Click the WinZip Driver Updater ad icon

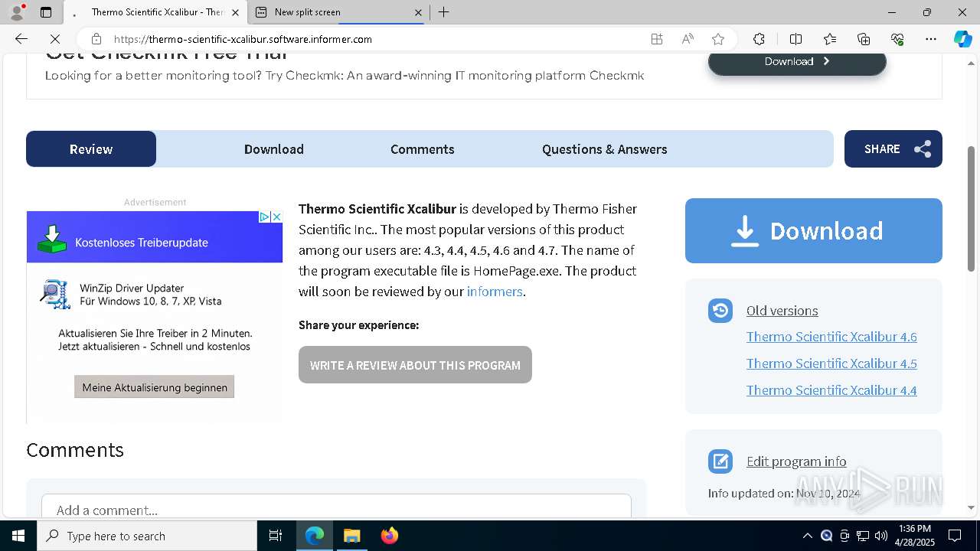[55, 295]
